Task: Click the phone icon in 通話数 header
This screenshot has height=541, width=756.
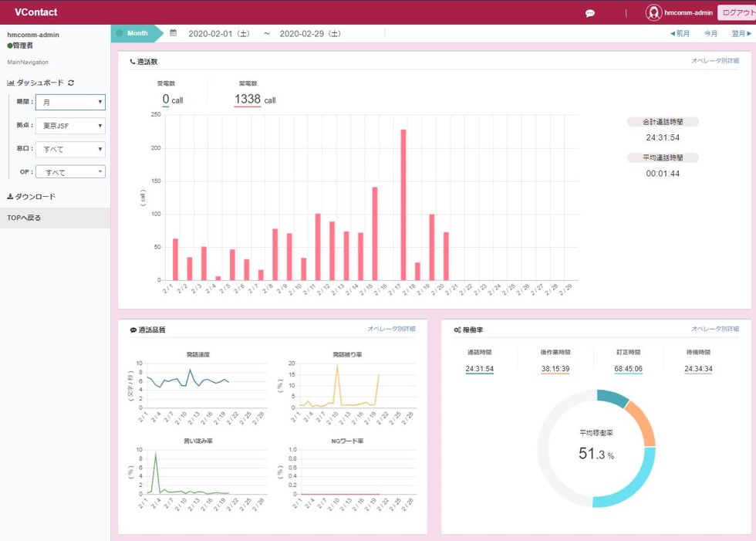Action: (132, 62)
